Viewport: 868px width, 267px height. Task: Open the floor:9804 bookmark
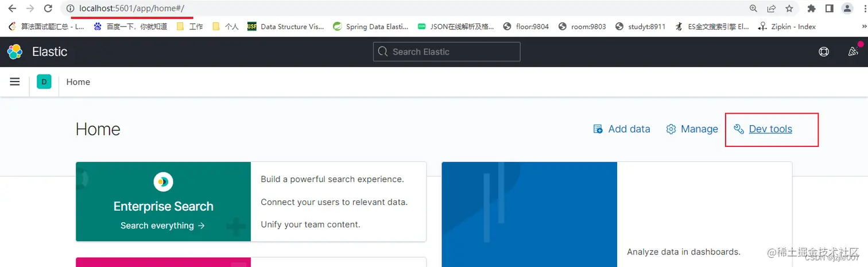(526, 26)
